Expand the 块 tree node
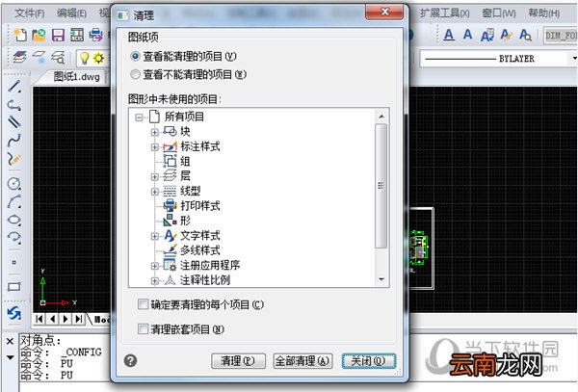 point(155,132)
